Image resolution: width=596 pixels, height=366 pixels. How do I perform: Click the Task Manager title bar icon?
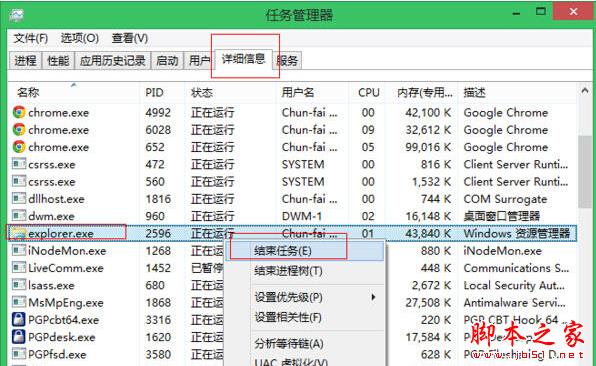coord(17,15)
